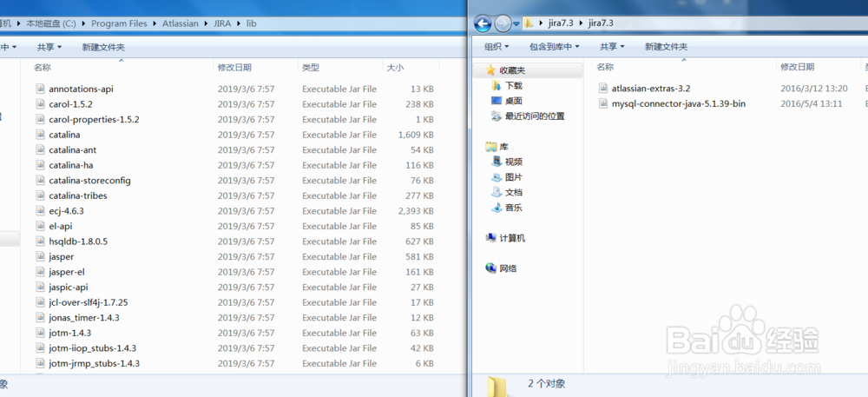The width and height of the screenshot is (868, 397).
Task: Select jonas_timer-1.4.3 file name
Action: 84,318
